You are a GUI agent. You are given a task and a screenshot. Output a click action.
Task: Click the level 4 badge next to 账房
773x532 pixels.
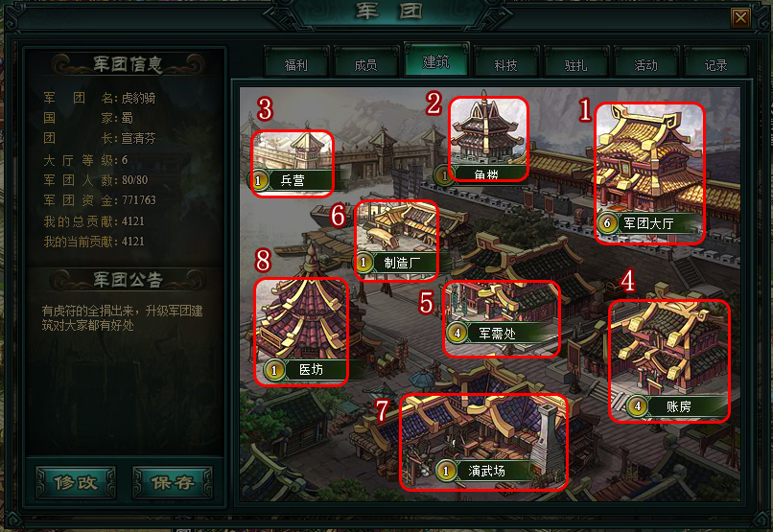(638, 406)
